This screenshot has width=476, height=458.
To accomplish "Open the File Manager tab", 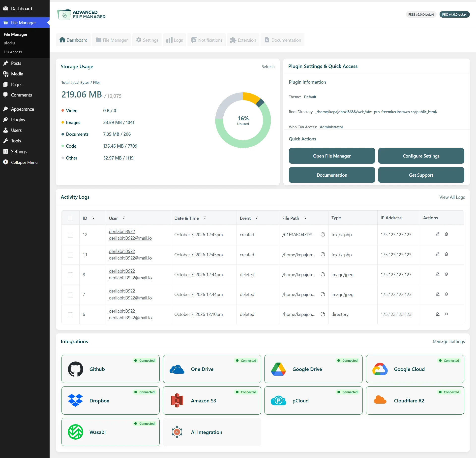I will (x=112, y=40).
